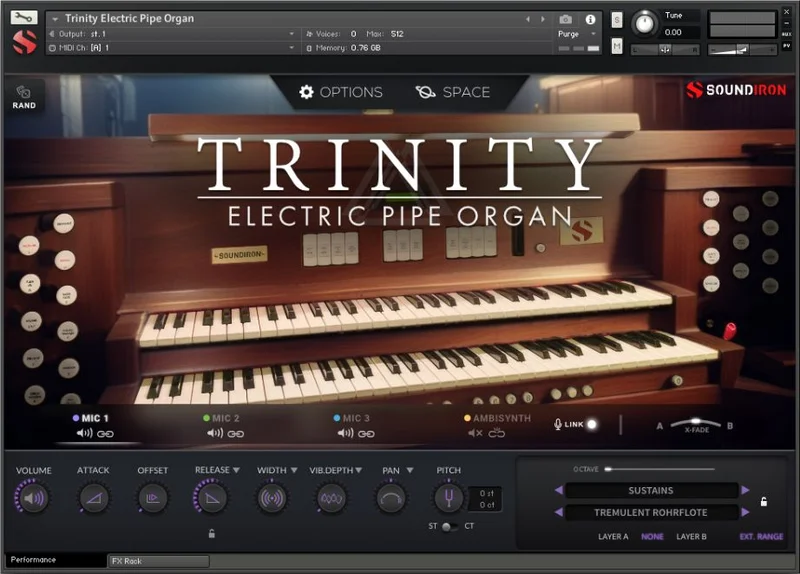Select next SUSTAINS articulation arrow
The image size is (800, 574).
pos(745,490)
